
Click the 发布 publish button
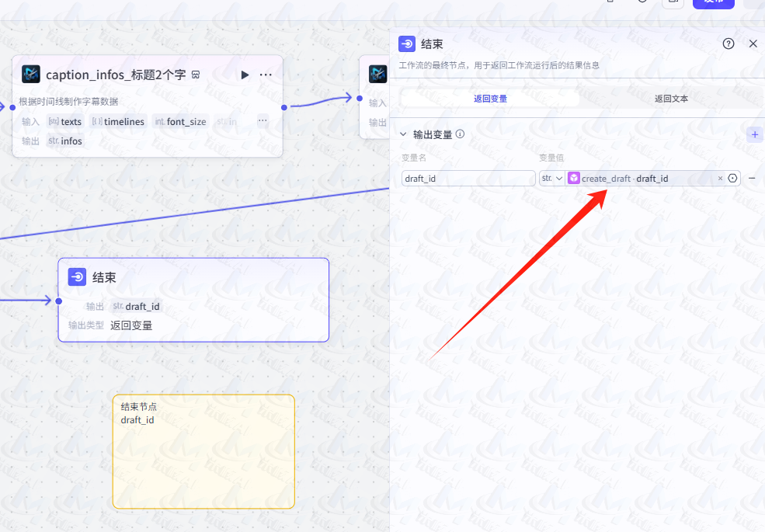pos(714,2)
